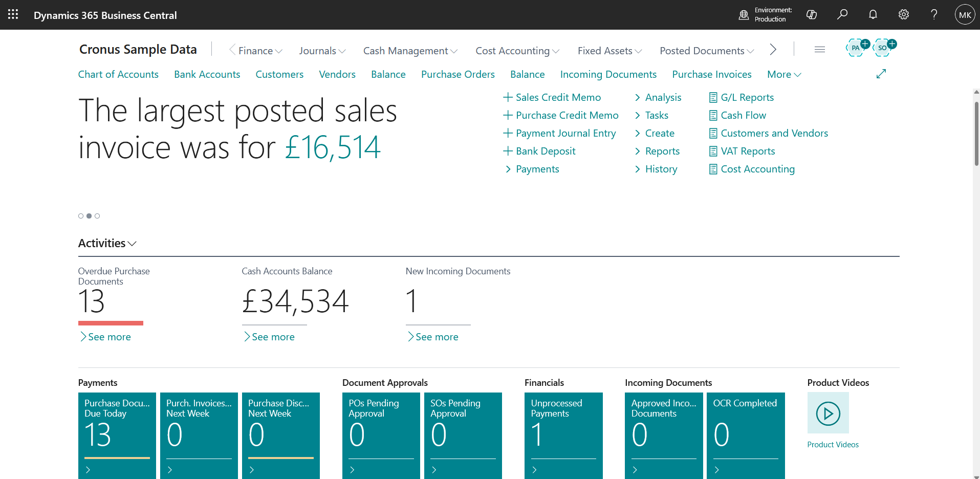Select the first headline carousel dot
980x479 pixels.
pos(81,216)
